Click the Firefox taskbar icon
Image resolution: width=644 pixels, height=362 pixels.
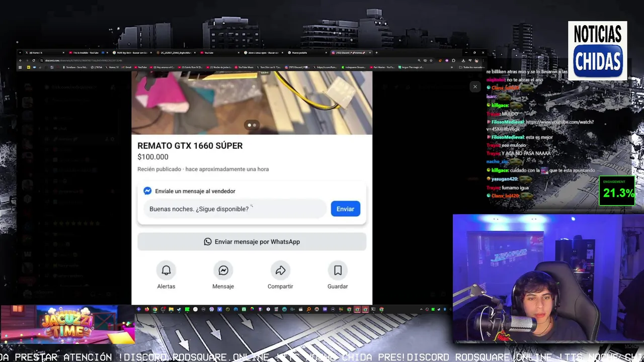click(x=147, y=309)
